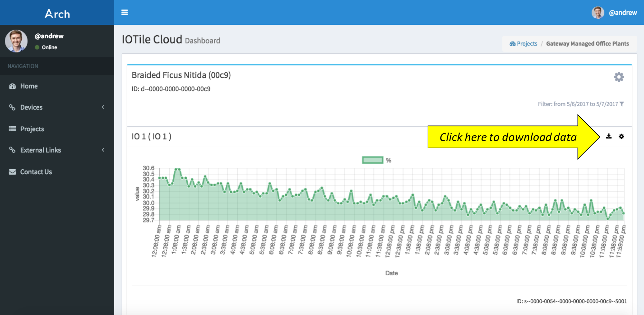644x315 pixels.
Task: Click the chart's Date axis label
Action: [x=392, y=273]
